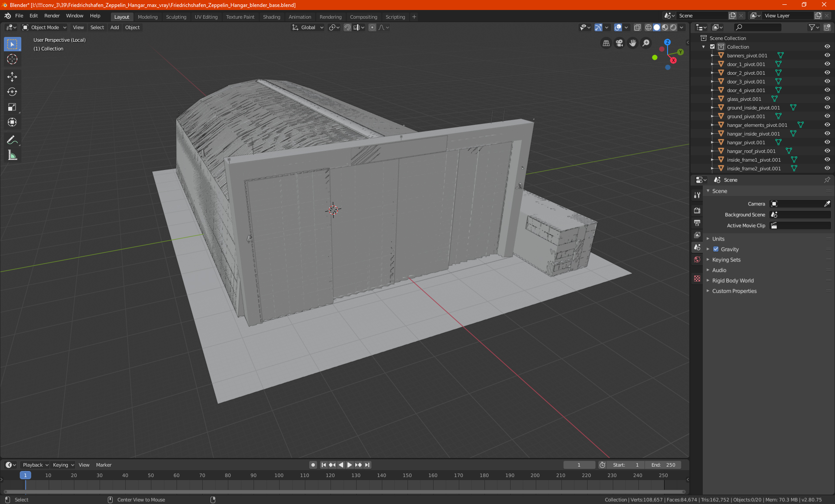Open the Object Mode dropdown

44,27
